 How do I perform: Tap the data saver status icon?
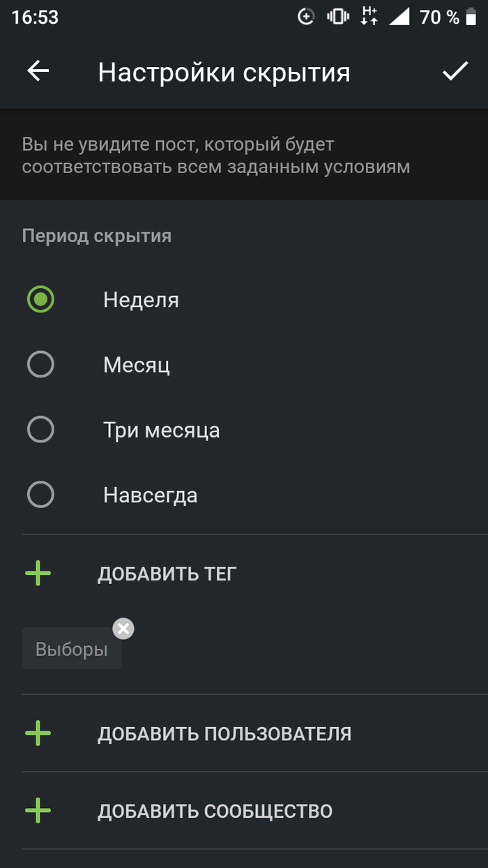pos(306,17)
